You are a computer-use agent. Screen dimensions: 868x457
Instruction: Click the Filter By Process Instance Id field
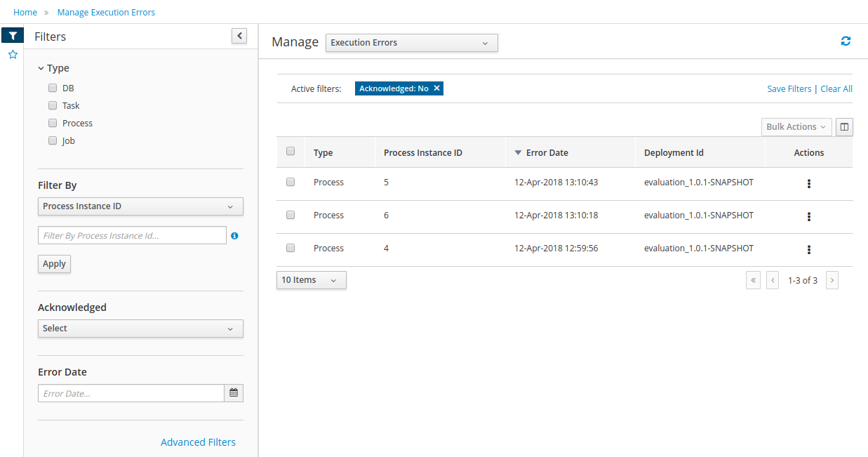click(x=132, y=236)
